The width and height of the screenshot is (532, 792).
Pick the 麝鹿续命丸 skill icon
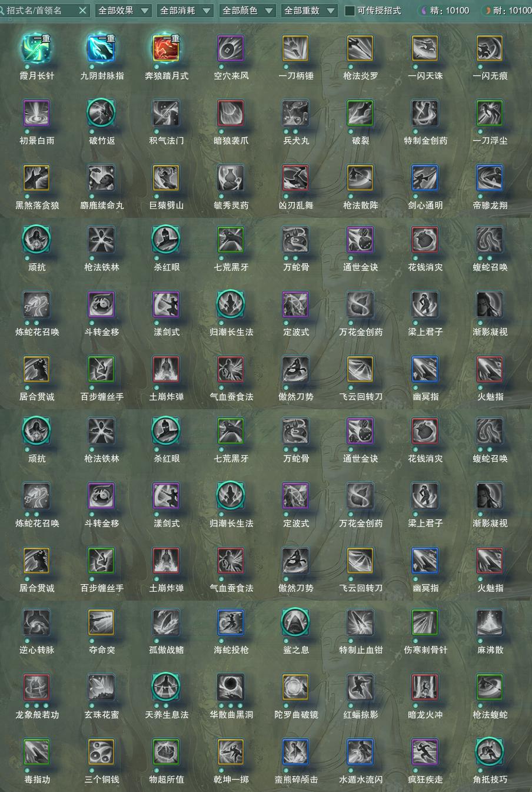pos(102,178)
